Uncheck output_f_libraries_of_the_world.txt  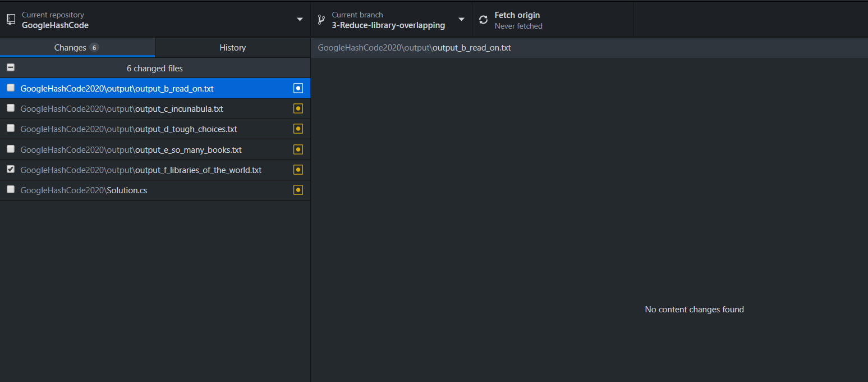(10, 170)
